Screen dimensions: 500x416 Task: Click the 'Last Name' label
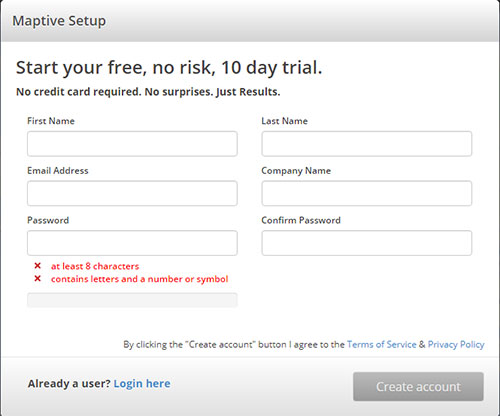pyautogui.click(x=284, y=121)
